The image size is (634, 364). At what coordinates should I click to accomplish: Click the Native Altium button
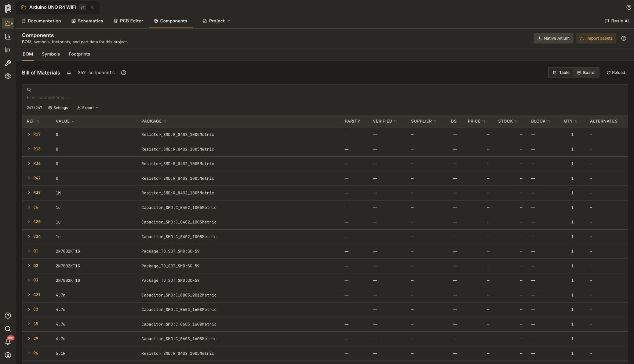[x=553, y=38]
